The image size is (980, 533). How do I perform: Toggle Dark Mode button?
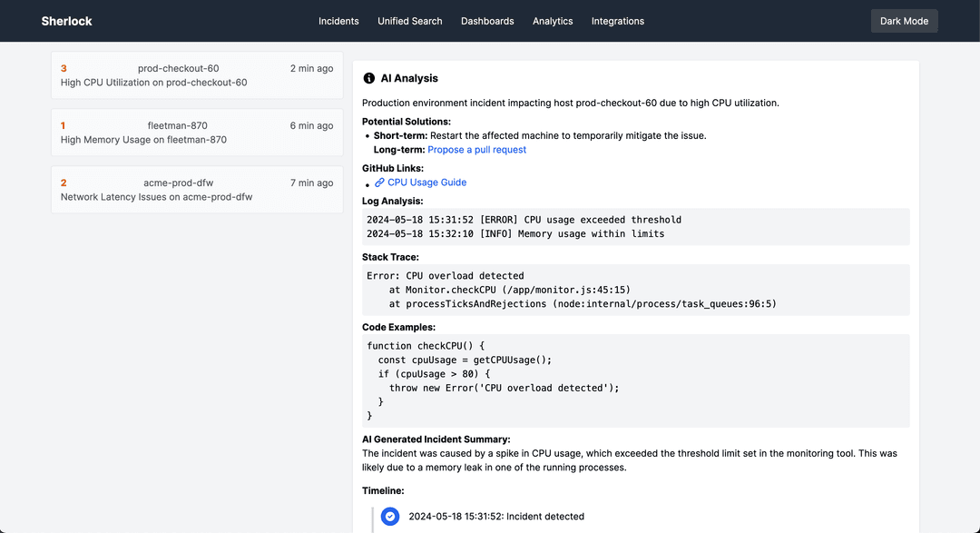point(904,21)
